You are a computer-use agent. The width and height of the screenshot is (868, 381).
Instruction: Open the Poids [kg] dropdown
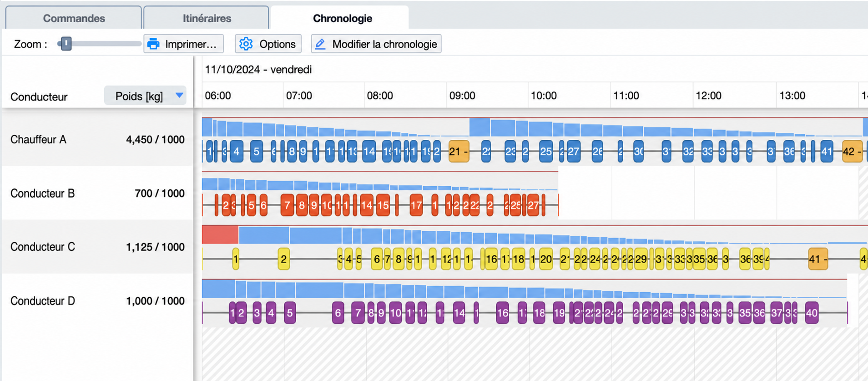[145, 96]
